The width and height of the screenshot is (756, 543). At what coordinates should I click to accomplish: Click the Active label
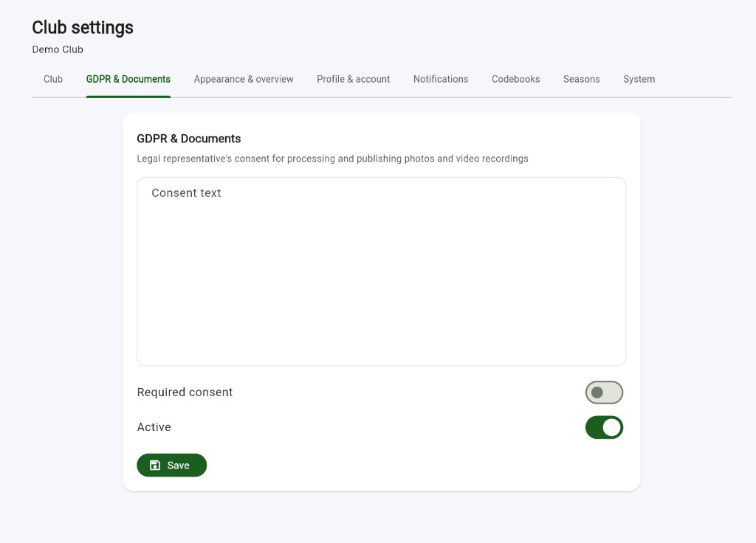point(154,427)
